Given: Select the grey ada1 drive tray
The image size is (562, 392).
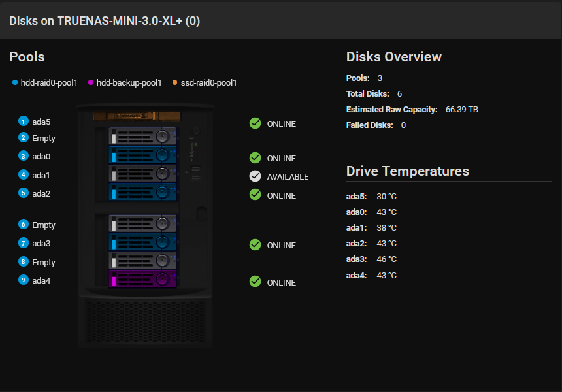Looking at the screenshot, I should point(142,174).
